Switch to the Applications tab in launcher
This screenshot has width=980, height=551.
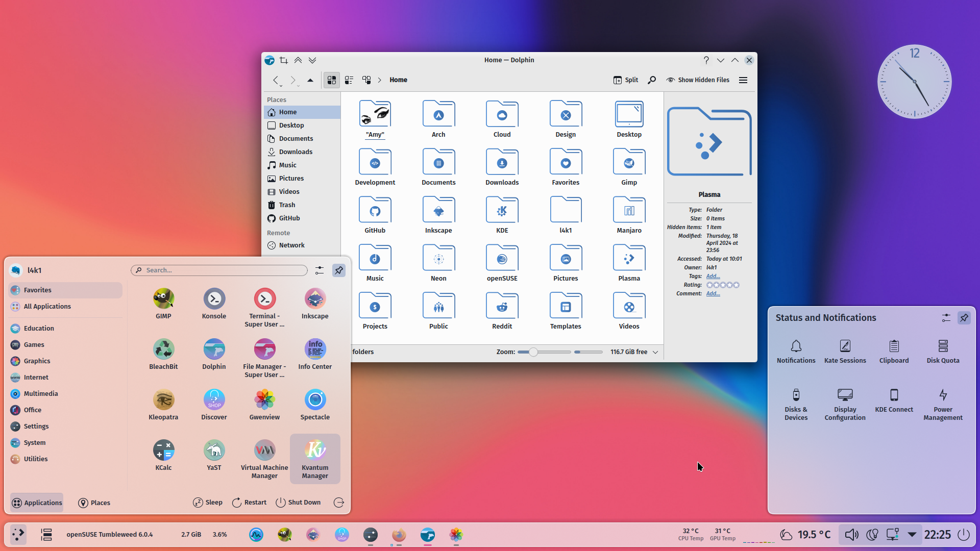coord(37,503)
